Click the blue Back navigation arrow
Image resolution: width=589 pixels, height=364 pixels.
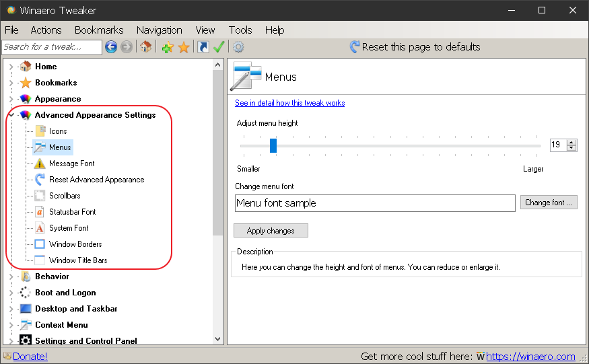(111, 47)
